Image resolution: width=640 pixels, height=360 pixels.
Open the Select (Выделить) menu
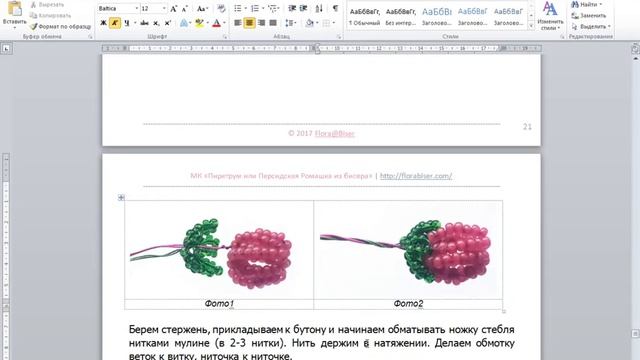coord(590,27)
